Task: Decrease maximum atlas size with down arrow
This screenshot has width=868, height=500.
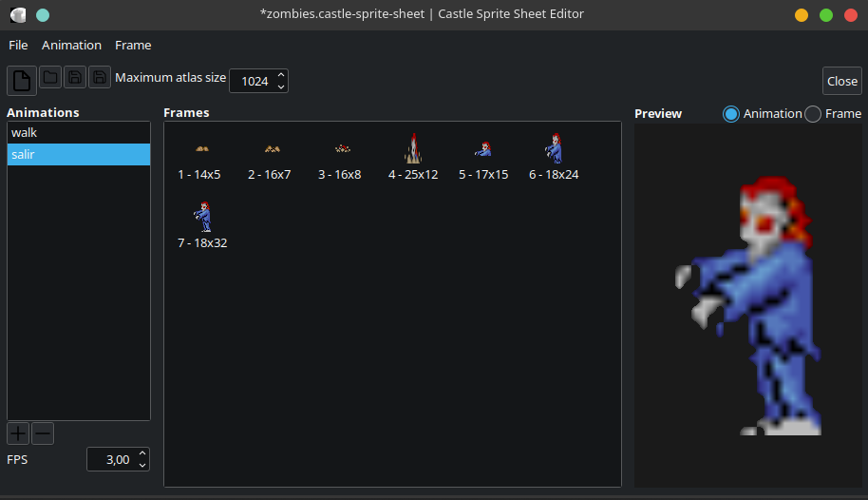Action: pyautogui.click(x=280, y=87)
